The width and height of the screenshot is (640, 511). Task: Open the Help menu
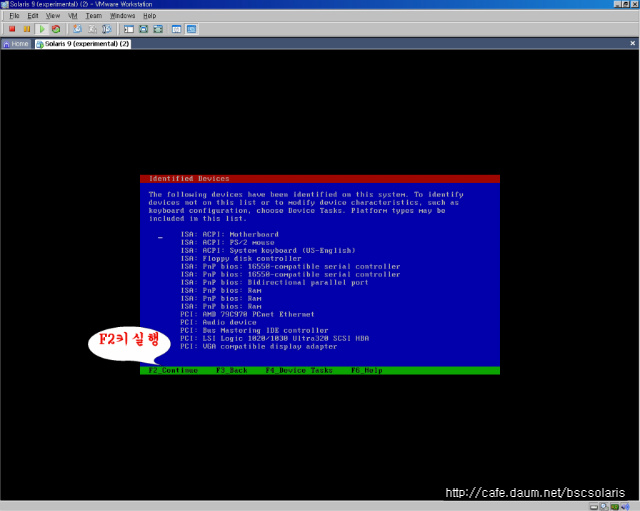(x=149, y=16)
